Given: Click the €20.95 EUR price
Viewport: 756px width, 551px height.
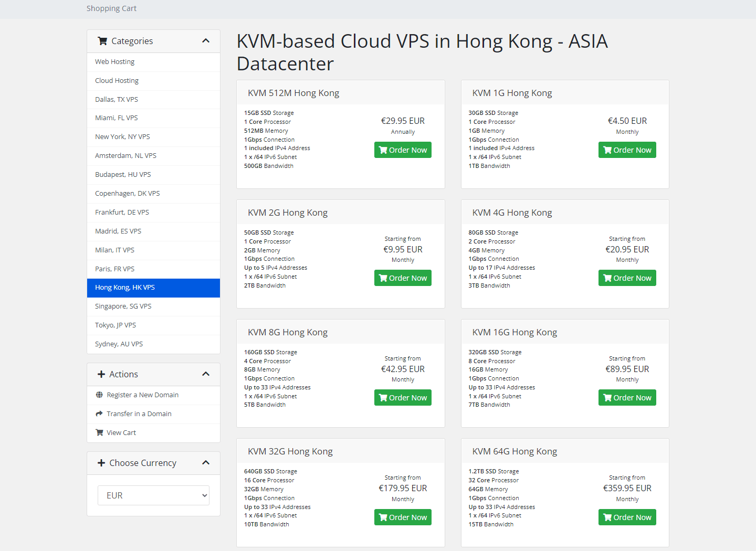Looking at the screenshot, I should [627, 249].
